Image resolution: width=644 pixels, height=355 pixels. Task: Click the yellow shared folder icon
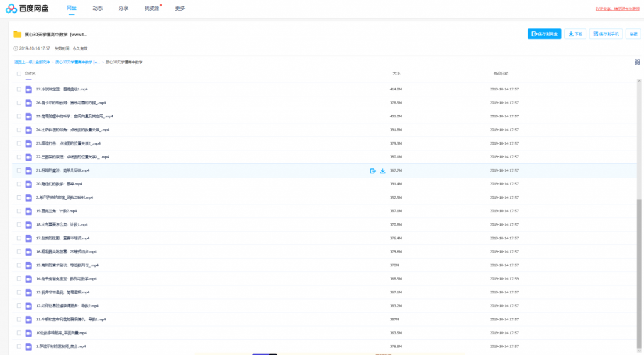(18, 34)
